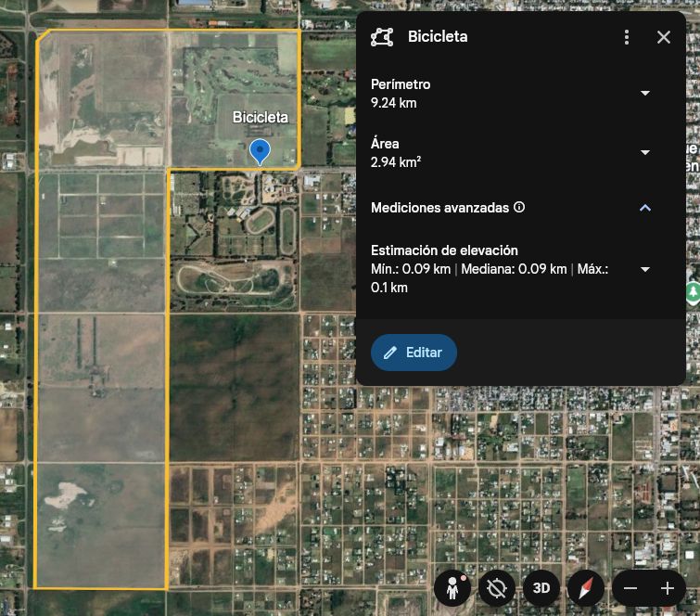Click the Bicicleta title in the panel header

[438, 37]
